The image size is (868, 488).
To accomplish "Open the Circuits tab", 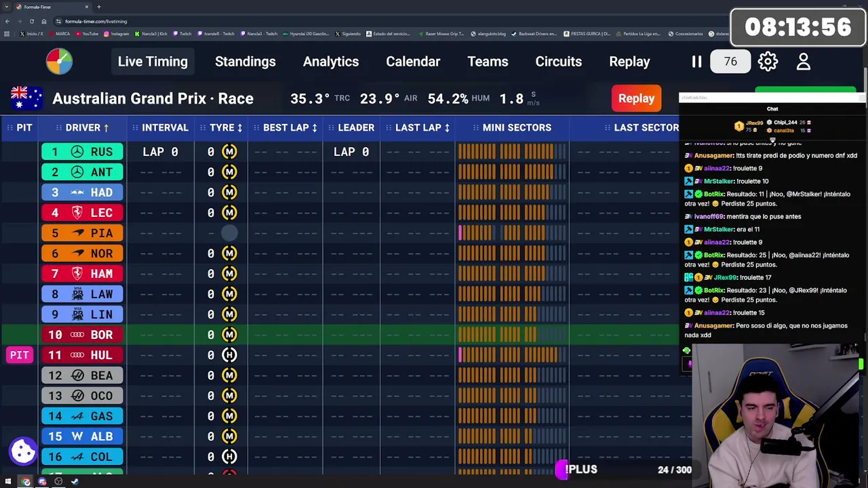I will point(559,62).
